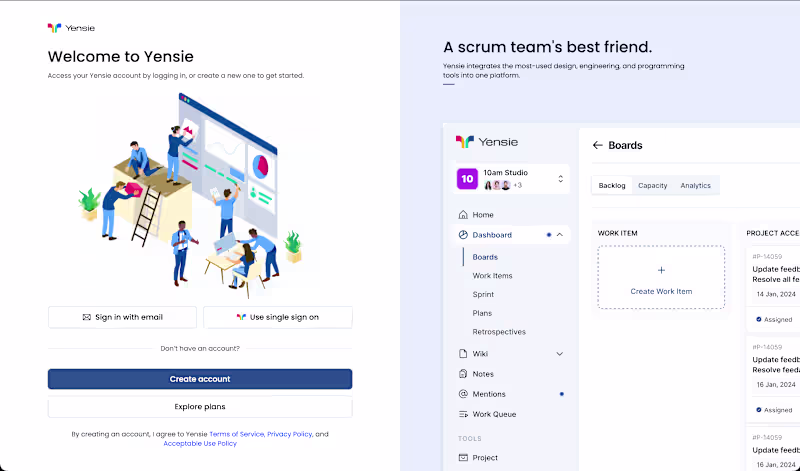Click the Explore plans button
The height and width of the screenshot is (471, 800).
[200, 407]
